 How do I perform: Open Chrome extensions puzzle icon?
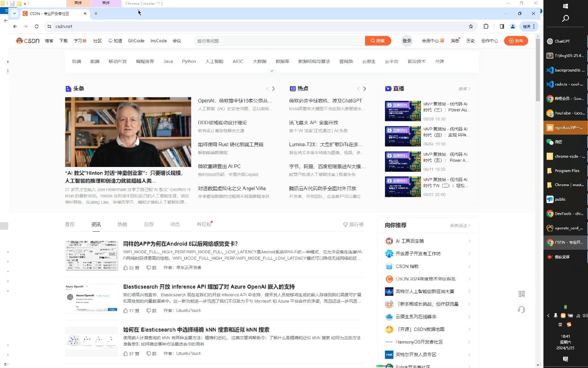point(486,26)
